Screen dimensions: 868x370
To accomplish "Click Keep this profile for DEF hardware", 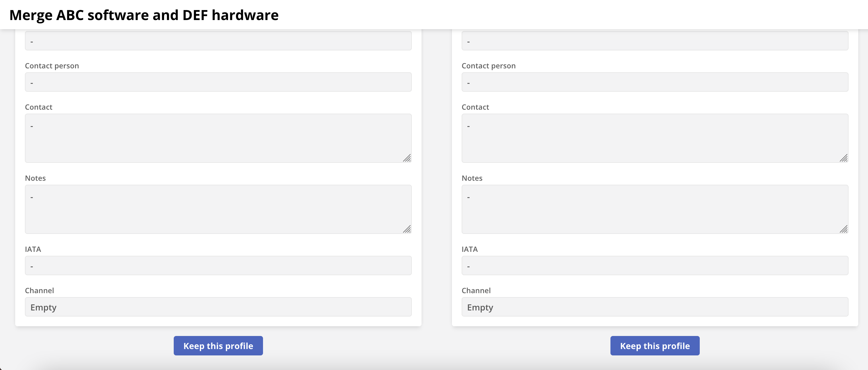I will 654,345.
